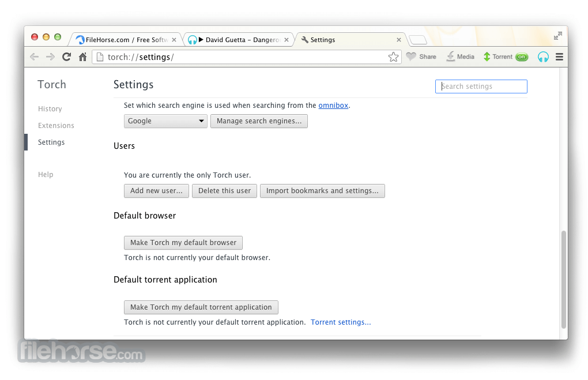This screenshot has height=380, width=588.
Task: Bookmark this page with the star
Action: tap(393, 57)
